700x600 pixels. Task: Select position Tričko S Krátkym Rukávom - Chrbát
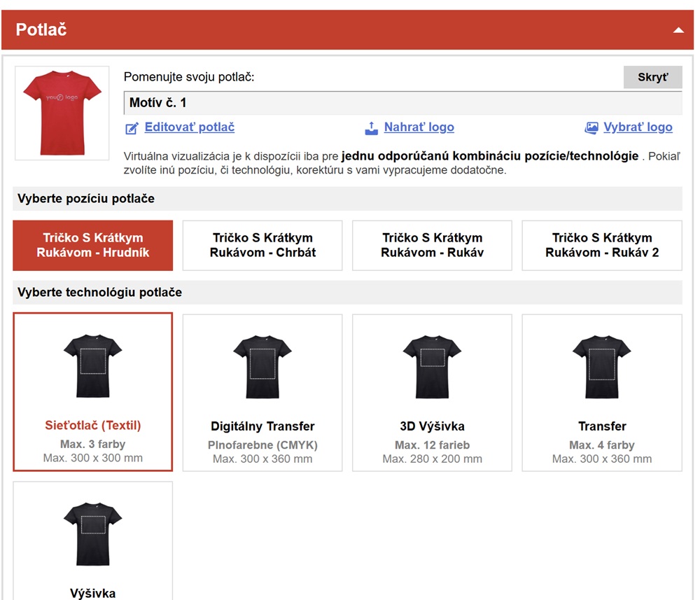tap(262, 245)
